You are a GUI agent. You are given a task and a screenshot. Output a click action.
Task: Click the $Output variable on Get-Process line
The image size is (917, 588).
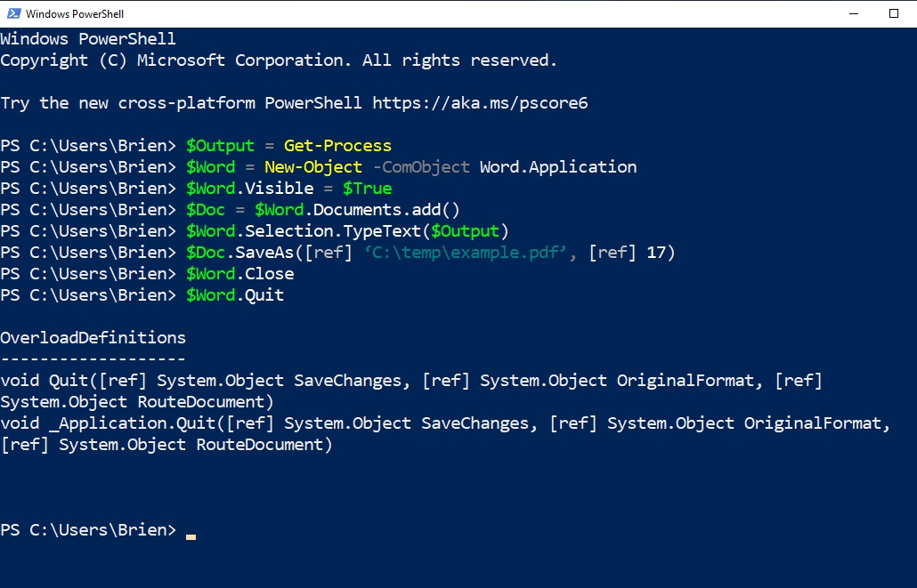pos(221,146)
